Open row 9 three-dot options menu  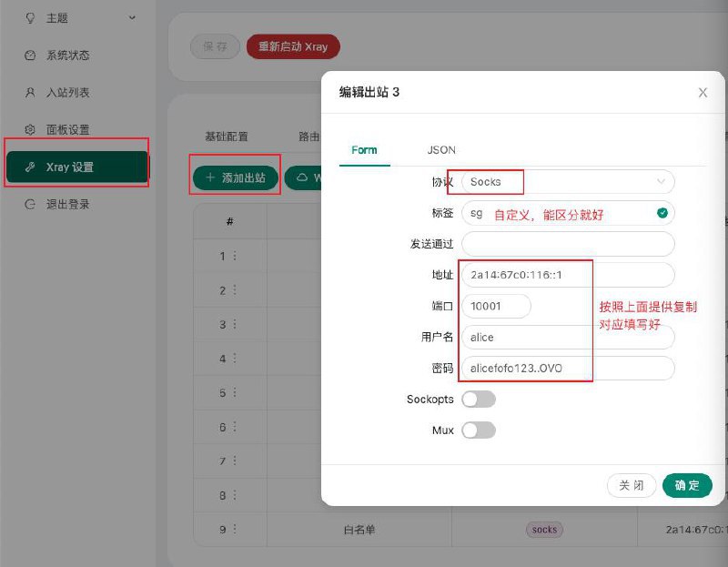pos(235,530)
